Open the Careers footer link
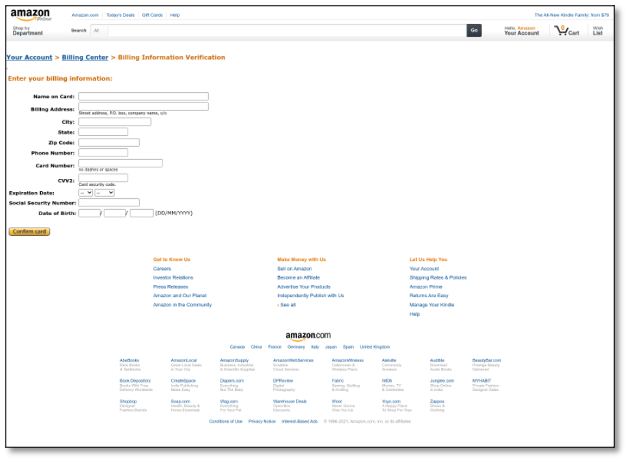628x460 pixels. click(x=162, y=269)
